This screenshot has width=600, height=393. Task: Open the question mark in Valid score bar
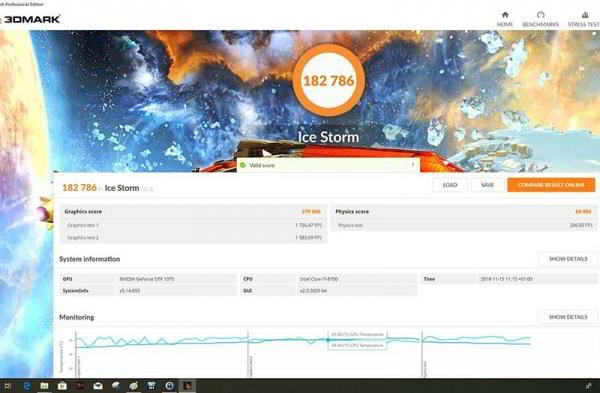(x=413, y=165)
